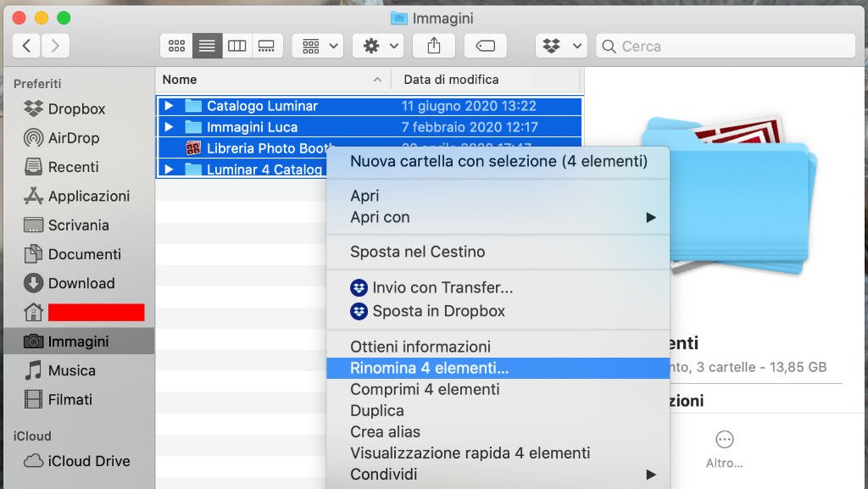Choose Apri from the context menu

click(498, 196)
